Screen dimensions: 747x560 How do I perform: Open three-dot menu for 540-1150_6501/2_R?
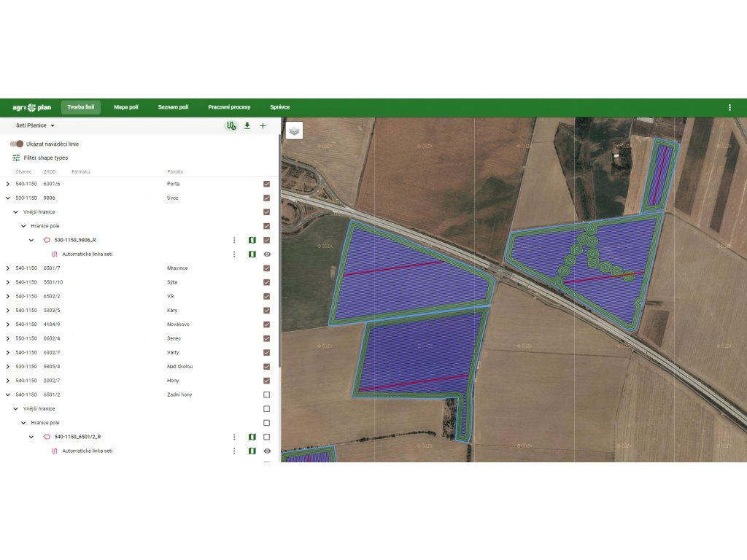click(x=234, y=437)
